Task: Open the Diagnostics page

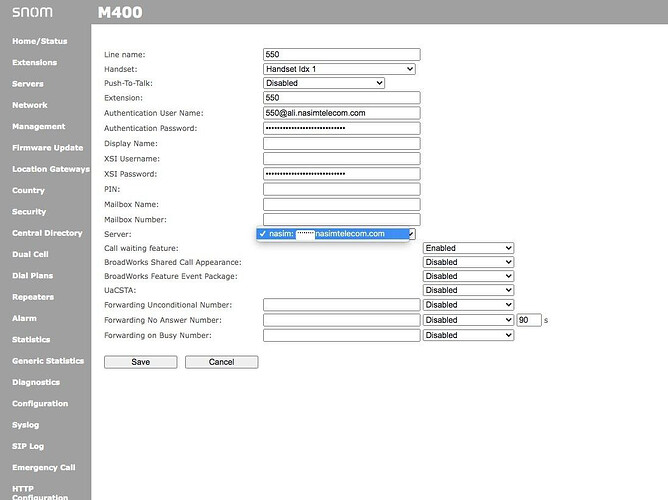Action: coord(36,382)
